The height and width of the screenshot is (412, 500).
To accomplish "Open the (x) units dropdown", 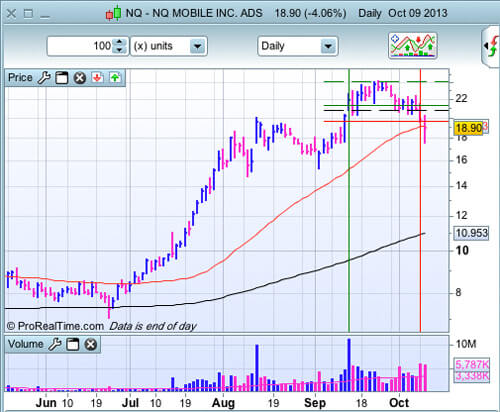I will tap(169, 46).
